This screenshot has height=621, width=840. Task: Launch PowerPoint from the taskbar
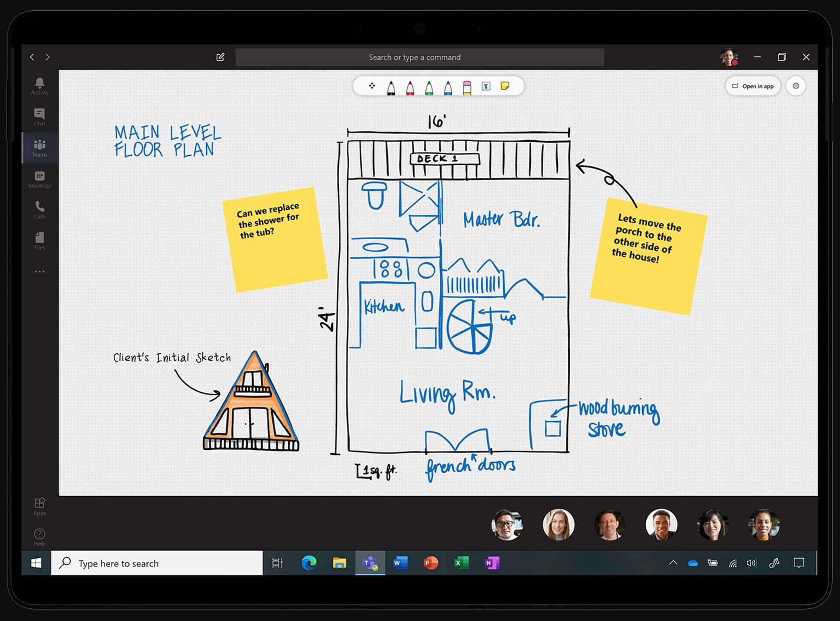[431, 563]
